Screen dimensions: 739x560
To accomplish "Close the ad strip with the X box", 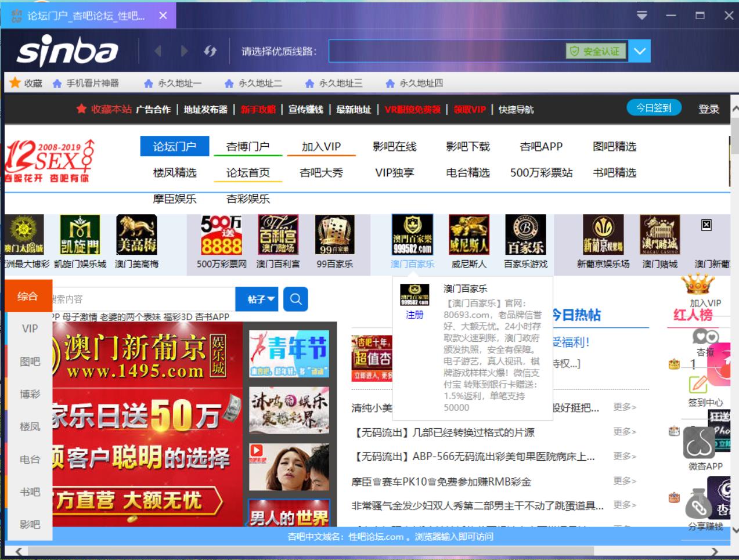I will pos(706,225).
